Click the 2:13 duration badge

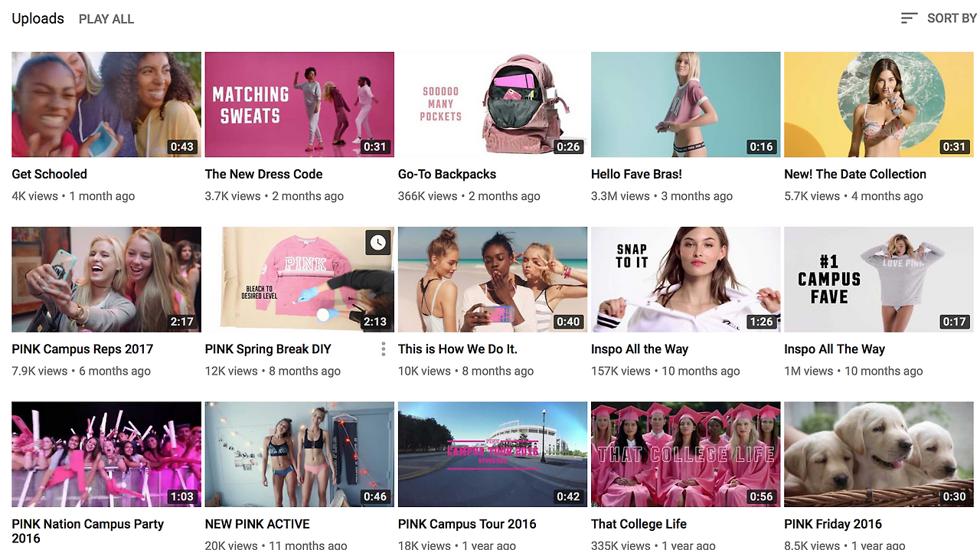point(375,322)
